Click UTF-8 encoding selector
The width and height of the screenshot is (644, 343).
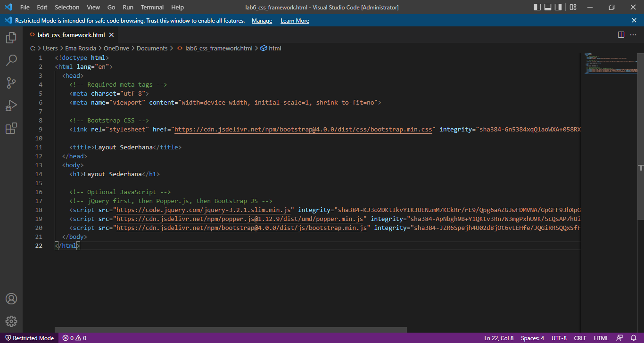coord(559,338)
